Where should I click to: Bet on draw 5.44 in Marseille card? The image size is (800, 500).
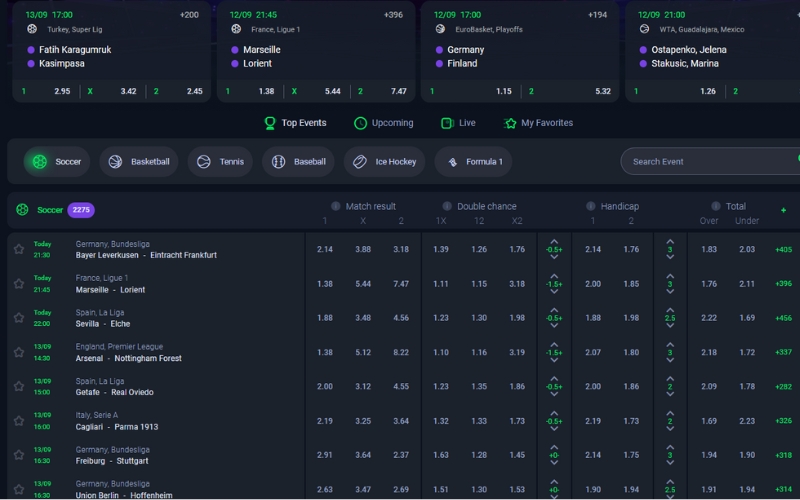point(316,91)
